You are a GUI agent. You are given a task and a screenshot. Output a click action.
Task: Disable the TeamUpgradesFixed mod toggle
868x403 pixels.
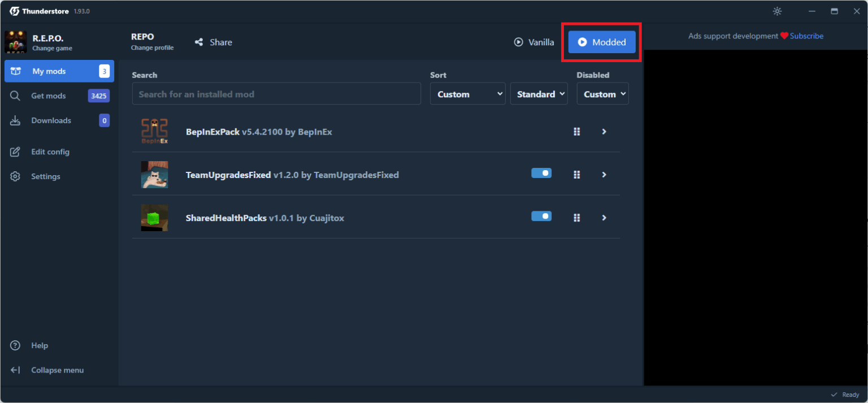[x=541, y=173]
